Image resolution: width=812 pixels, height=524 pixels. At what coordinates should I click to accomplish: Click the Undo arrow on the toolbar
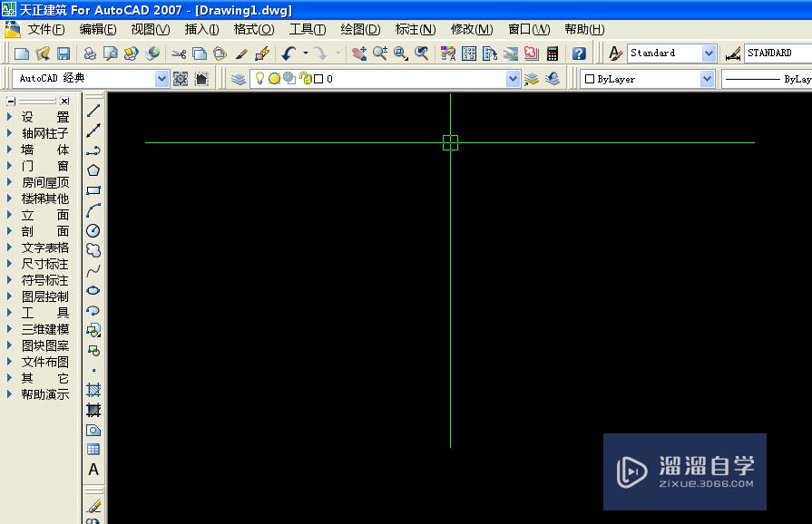(287, 53)
